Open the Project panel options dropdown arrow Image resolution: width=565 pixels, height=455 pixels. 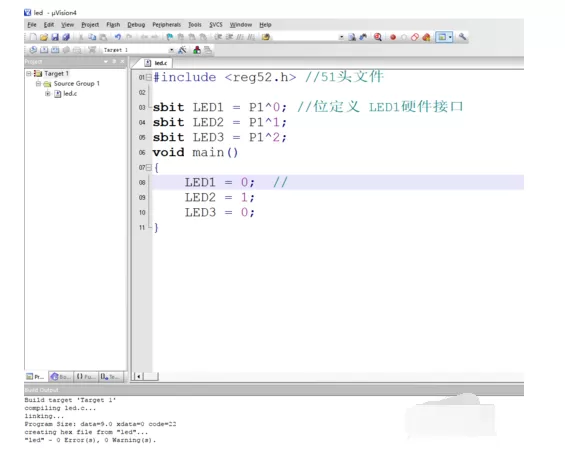coord(106,62)
